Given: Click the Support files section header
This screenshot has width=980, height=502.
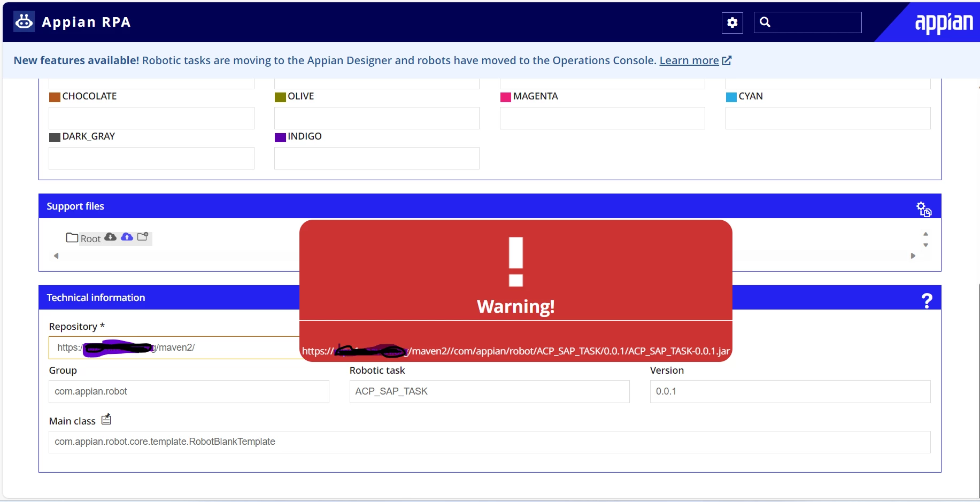Looking at the screenshot, I should pyautogui.click(x=490, y=206).
